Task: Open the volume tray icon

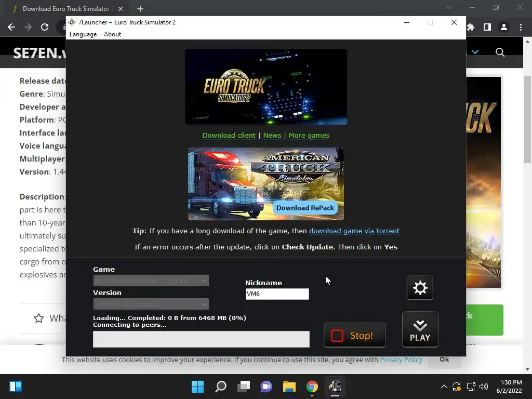Action: coord(484,387)
